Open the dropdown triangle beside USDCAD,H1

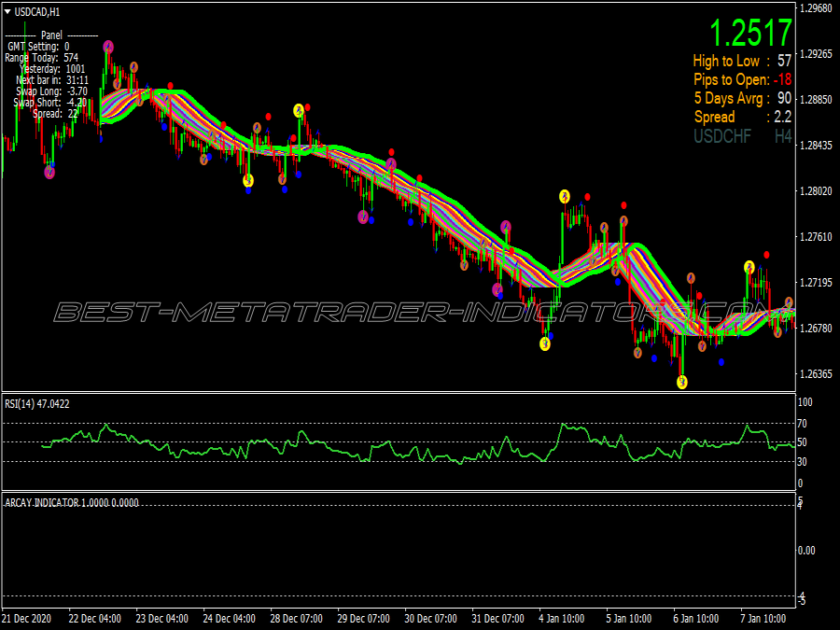7,12
